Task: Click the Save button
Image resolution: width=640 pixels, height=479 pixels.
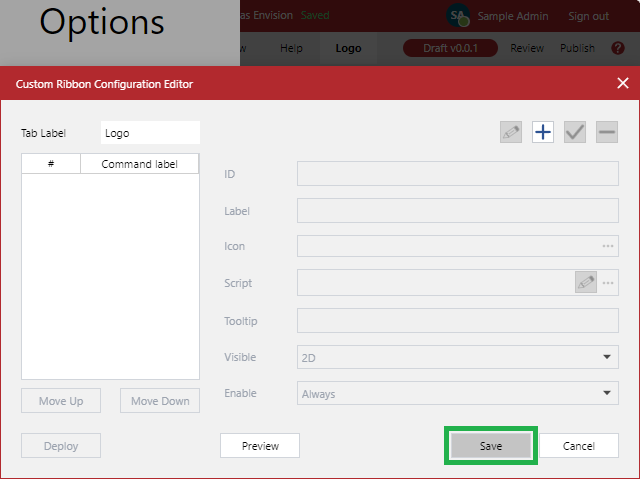Action: click(x=490, y=446)
